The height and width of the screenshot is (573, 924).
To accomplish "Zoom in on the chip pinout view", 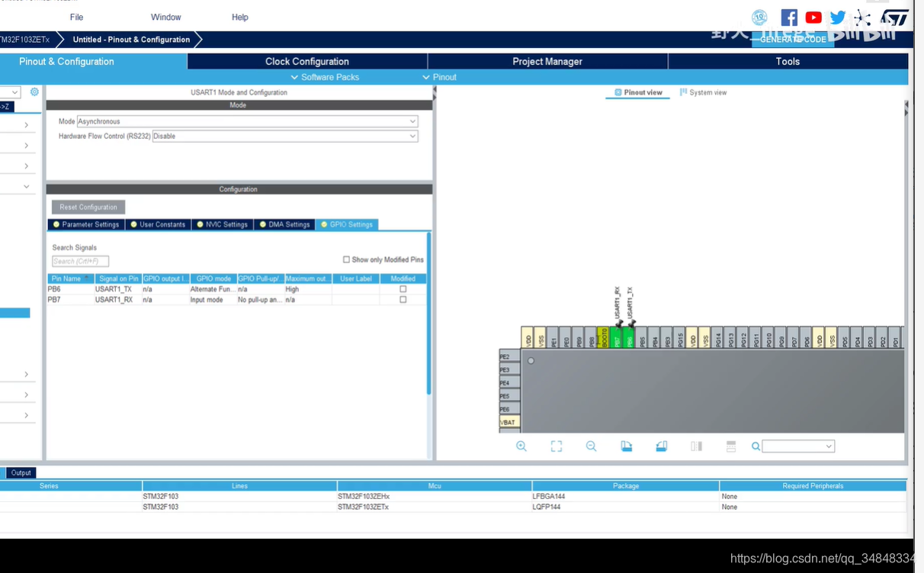I will pyautogui.click(x=521, y=446).
